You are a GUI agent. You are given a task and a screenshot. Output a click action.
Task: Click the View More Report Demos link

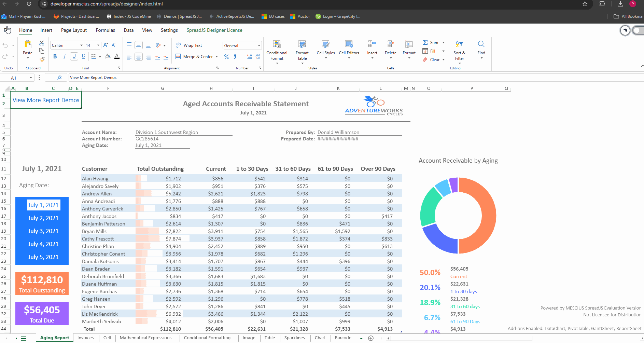coord(46,100)
